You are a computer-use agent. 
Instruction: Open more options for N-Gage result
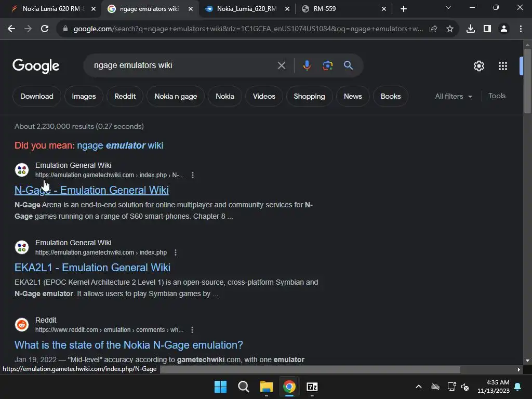tap(193, 175)
